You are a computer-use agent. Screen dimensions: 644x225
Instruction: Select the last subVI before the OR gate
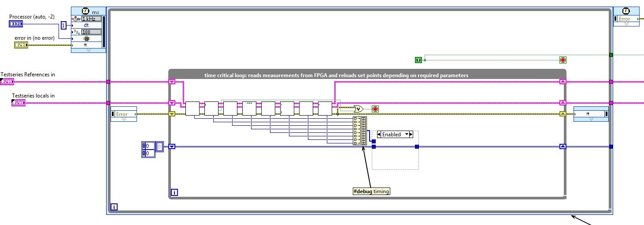(x=325, y=109)
